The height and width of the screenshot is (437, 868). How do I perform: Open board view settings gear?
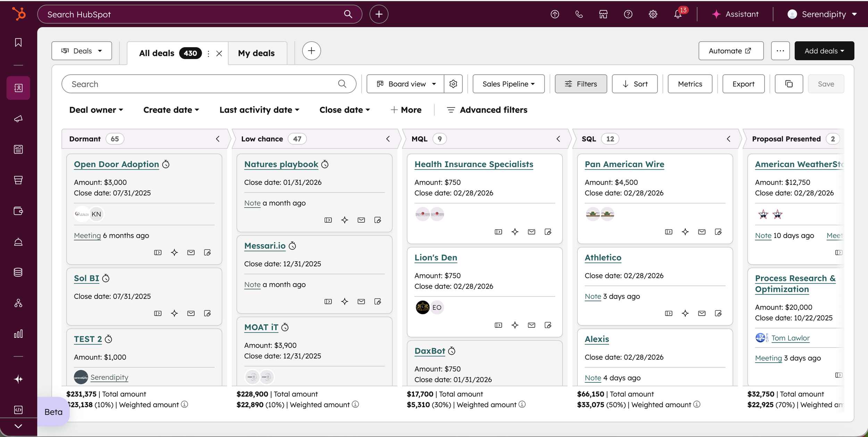453,84
